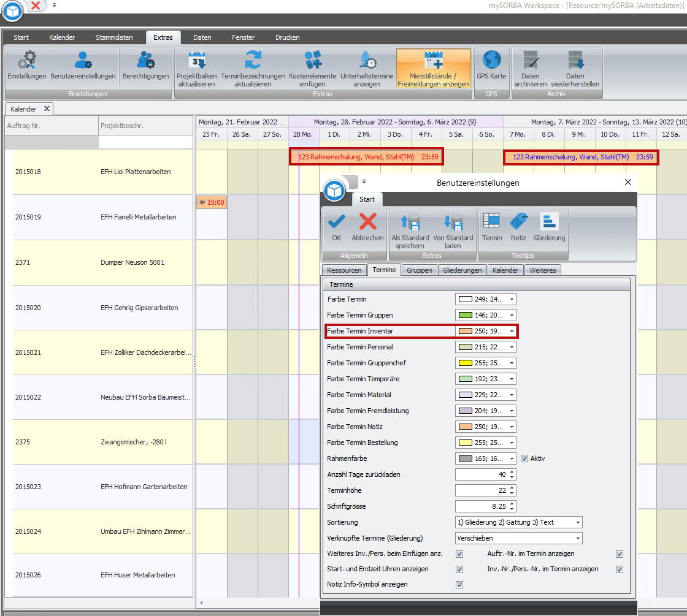Image resolution: width=687 pixels, height=616 pixels.
Task: Click the Notiz tooltip icon
Action: (518, 221)
